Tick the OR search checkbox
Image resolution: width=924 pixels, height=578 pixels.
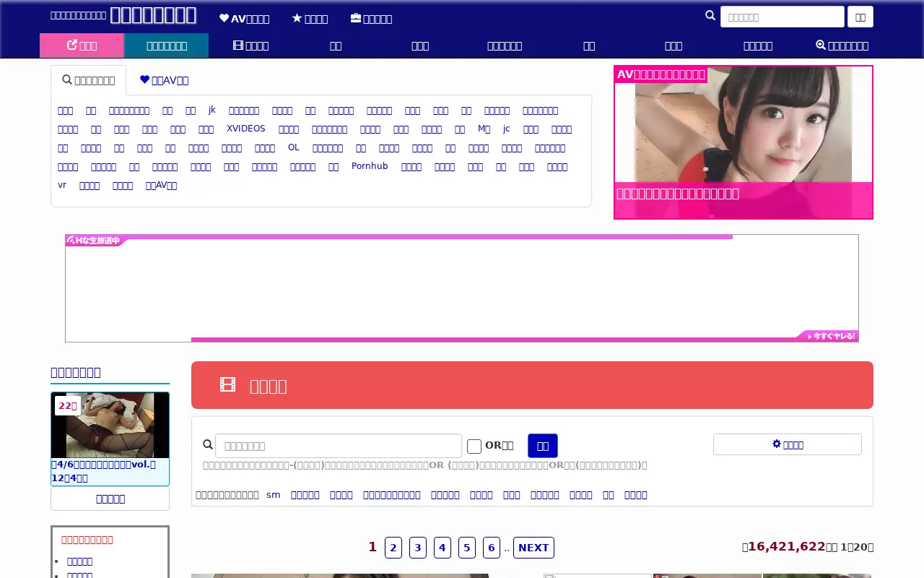[474, 447]
